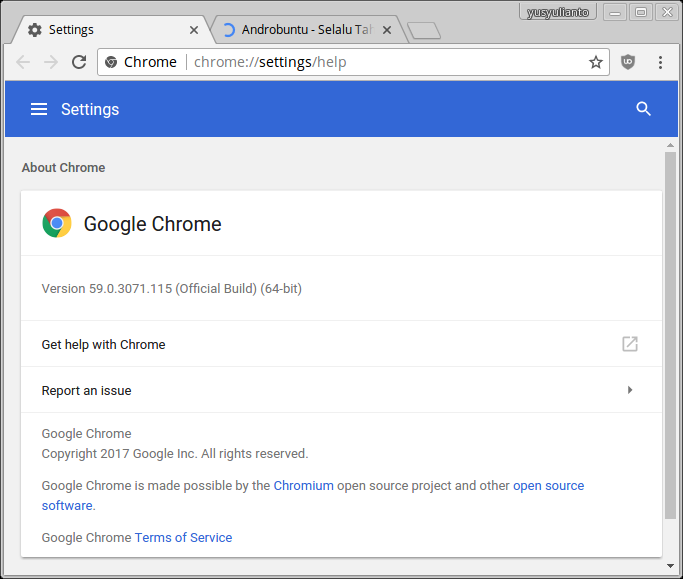Open the Settings hamburger menu
This screenshot has width=683, height=579.
[x=39, y=109]
